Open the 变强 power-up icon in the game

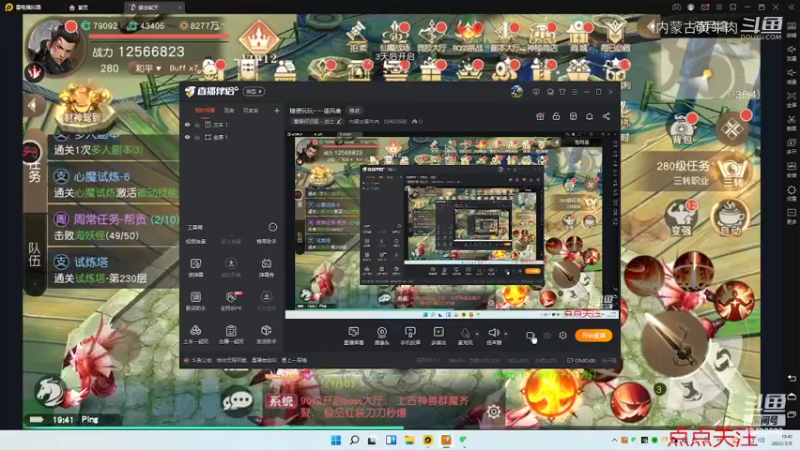click(682, 218)
